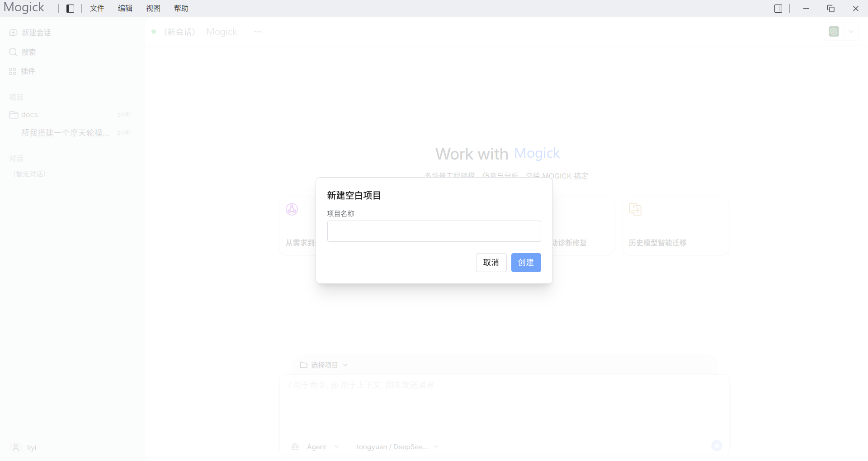Image resolution: width=868 pixels, height=461 pixels.
Task: Open the 帮助 menu
Action: [181, 9]
